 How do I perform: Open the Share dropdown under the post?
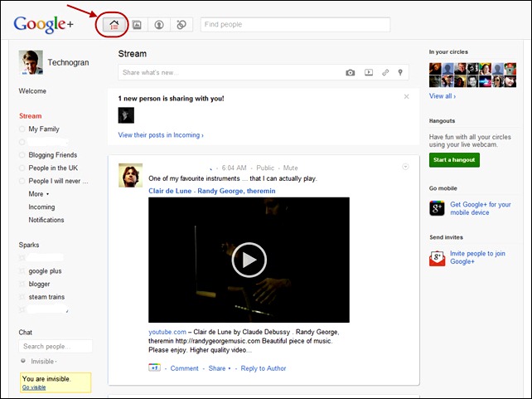[x=220, y=368]
